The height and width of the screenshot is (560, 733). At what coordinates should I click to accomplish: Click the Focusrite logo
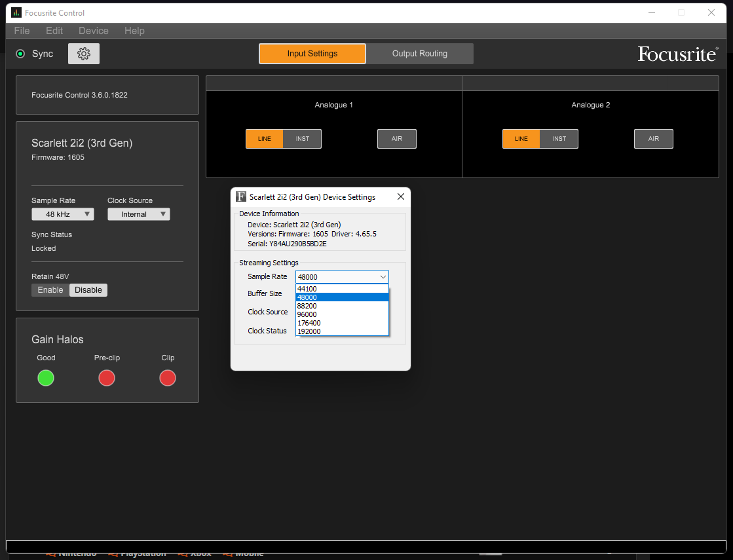pyautogui.click(x=678, y=54)
